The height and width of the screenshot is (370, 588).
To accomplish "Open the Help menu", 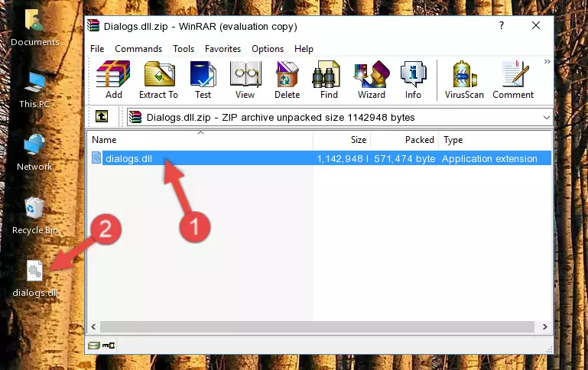I will click(304, 49).
